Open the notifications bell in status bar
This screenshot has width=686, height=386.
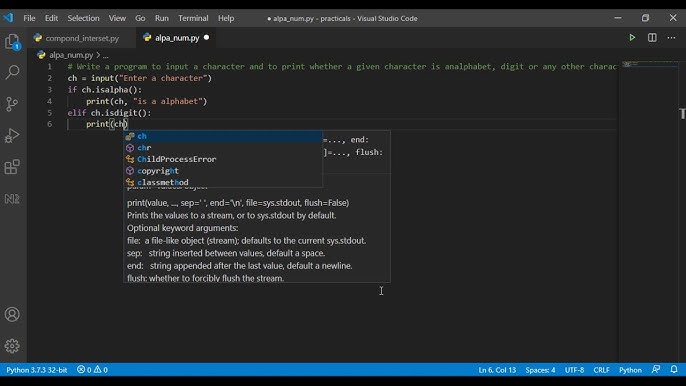674,369
